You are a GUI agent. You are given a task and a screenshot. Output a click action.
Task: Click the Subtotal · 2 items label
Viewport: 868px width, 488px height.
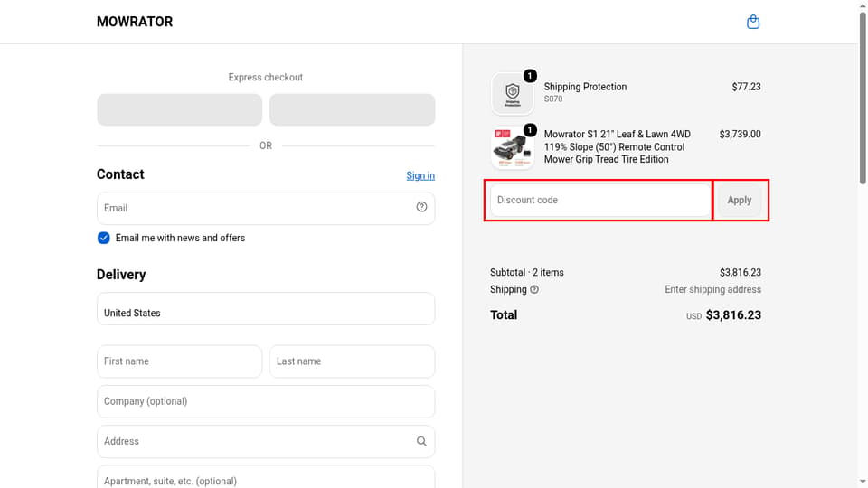(x=527, y=272)
